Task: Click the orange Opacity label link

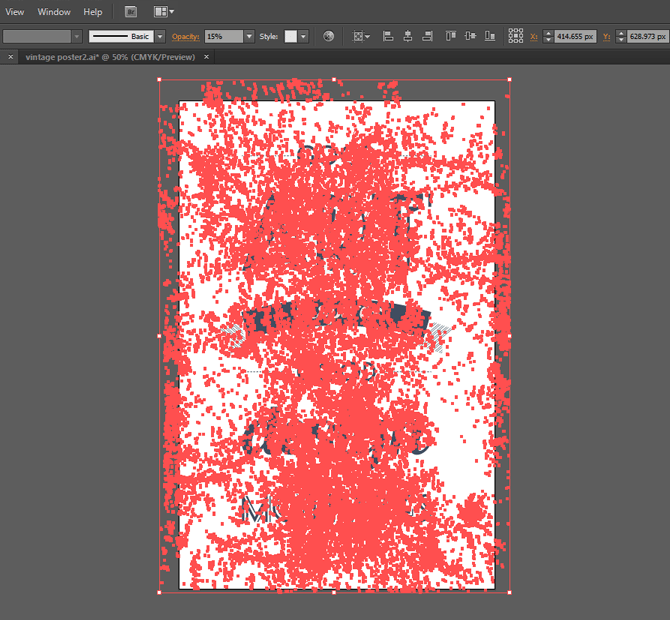Action: click(186, 36)
